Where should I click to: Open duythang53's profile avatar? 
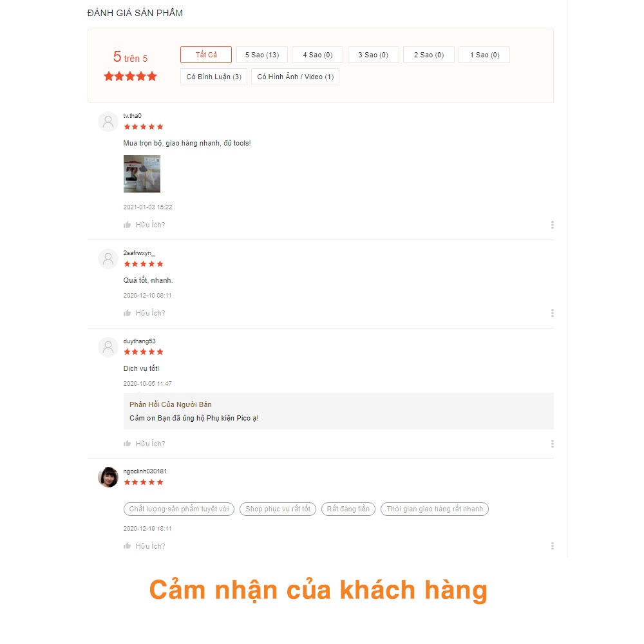point(108,347)
